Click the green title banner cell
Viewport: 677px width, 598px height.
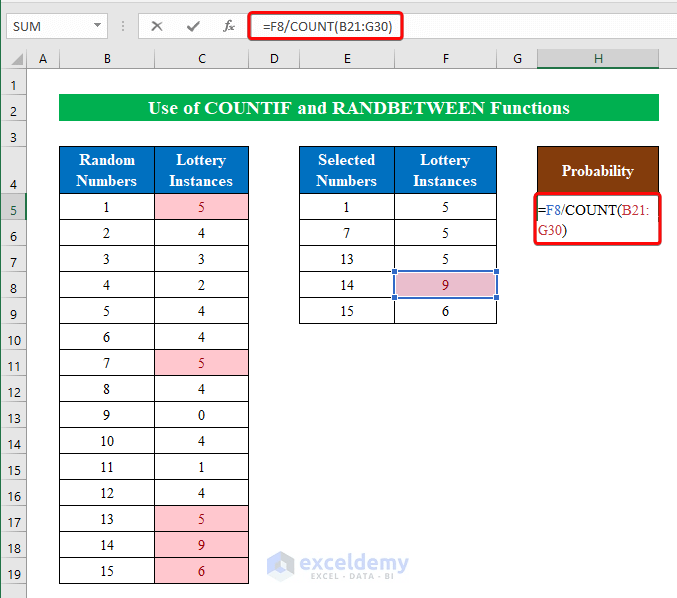click(359, 108)
